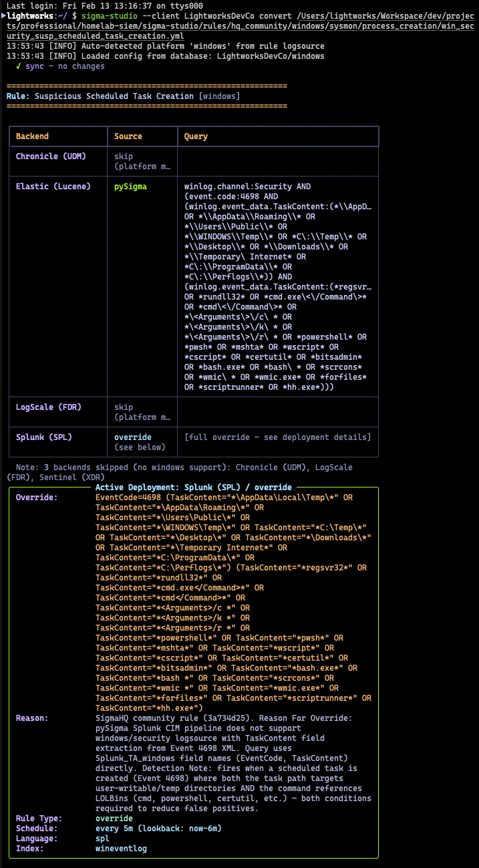Viewport: 479px width, 868px height.
Task: Click '(event.code:4698 AND' in Elastic query
Action: coord(232,197)
